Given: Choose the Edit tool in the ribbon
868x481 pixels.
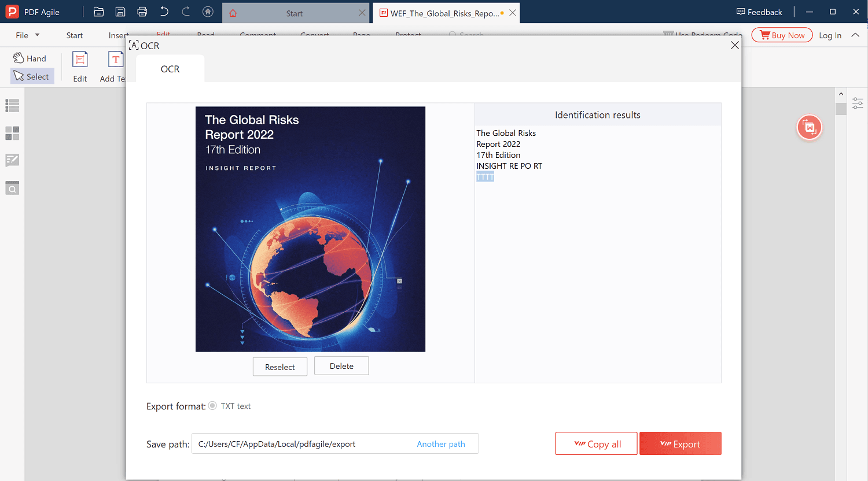Looking at the screenshot, I should (x=80, y=67).
